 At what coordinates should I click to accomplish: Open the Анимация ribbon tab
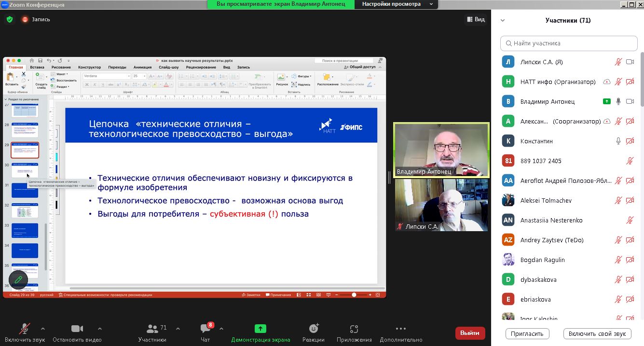[142, 68]
